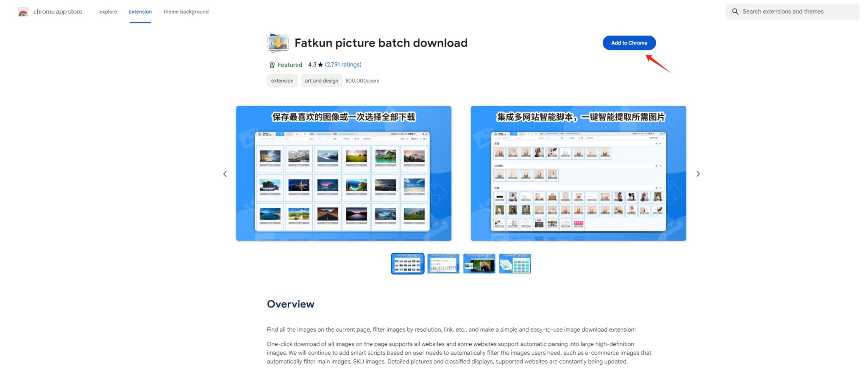Select the first screenshot thumbnail
Viewport: 868px width, 382px height.
point(407,263)
